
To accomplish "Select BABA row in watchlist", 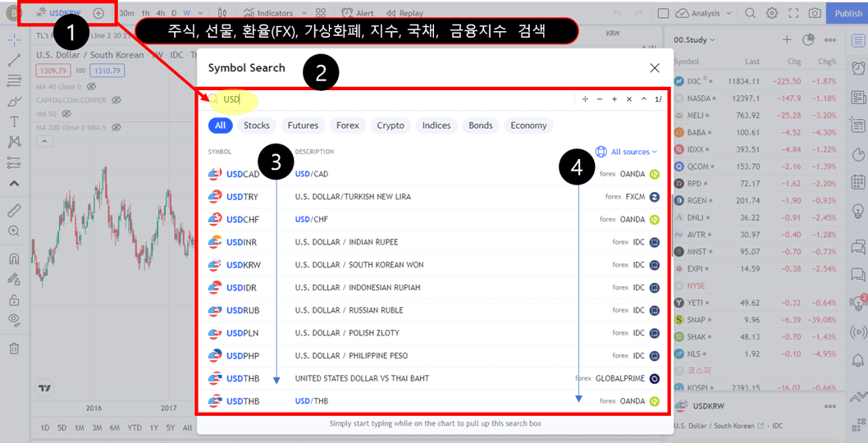I will pos(756,132).
